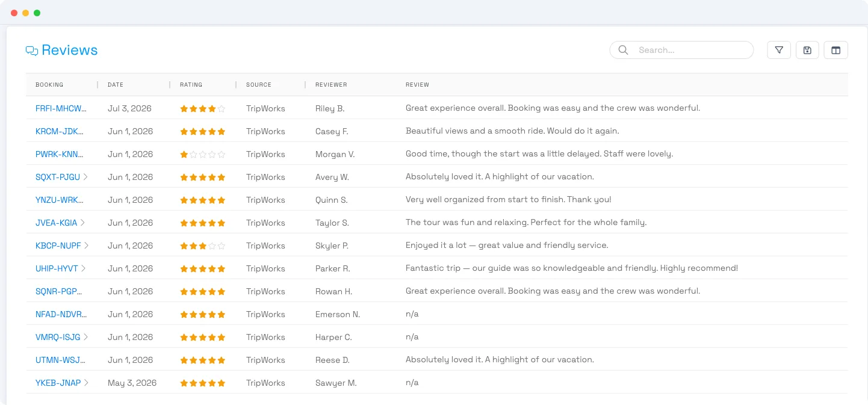Screen dimensions: 868x405
Task: Click reviewer name Casey F.
Action: [332, 131]
